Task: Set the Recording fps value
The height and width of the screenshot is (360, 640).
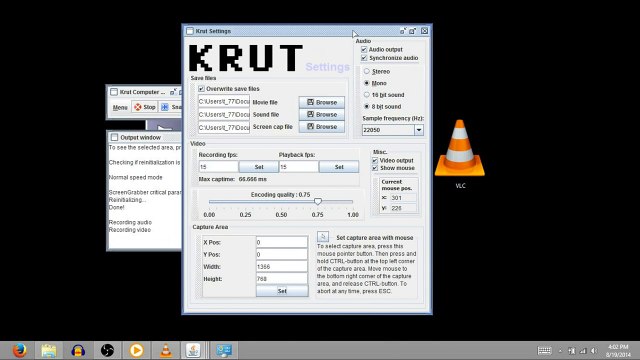Action: (259, 167)
